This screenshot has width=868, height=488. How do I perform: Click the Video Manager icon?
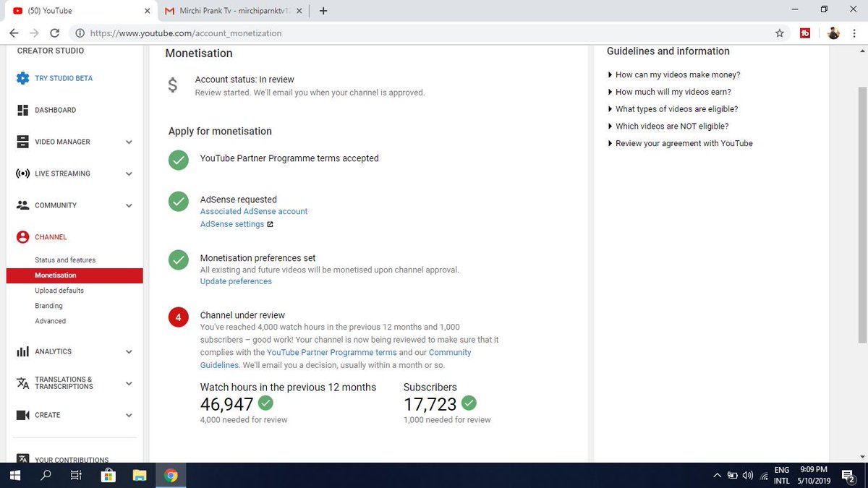[22, 142]
